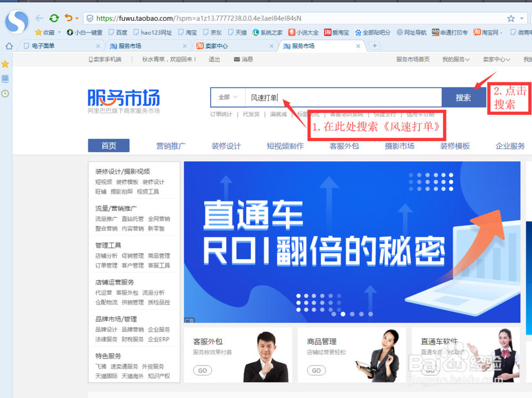Viewport: 532px width, 398px height.
Task: Click the blue 搜索 search button
Action: [464, 97]
